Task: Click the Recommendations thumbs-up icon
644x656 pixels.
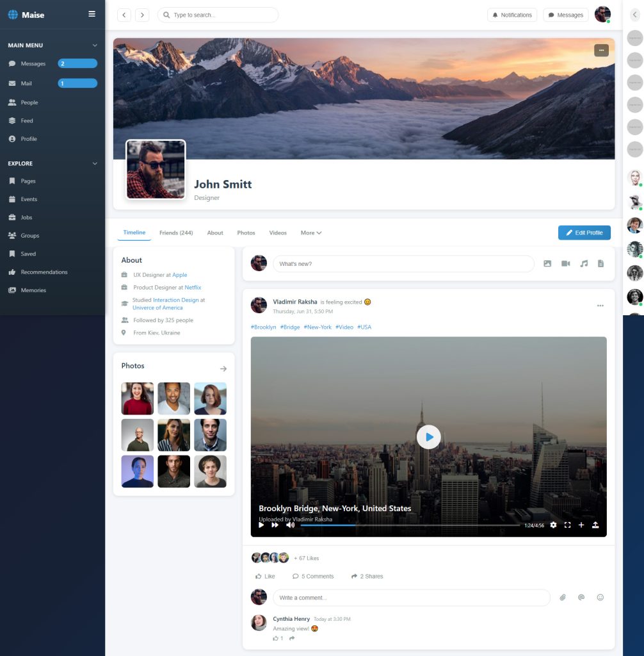Action: tap(12, 272)
